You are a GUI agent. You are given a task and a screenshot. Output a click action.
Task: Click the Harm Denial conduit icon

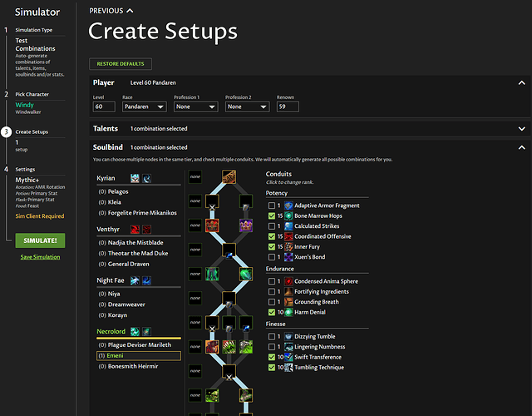[288, 312]
